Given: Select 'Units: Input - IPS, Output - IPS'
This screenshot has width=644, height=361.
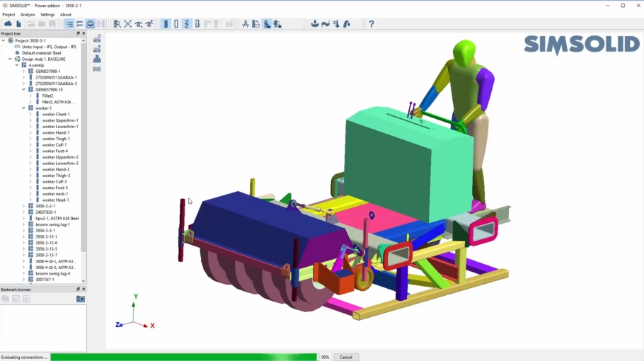Looking at the screenshot, I should [x=49, y=47].
